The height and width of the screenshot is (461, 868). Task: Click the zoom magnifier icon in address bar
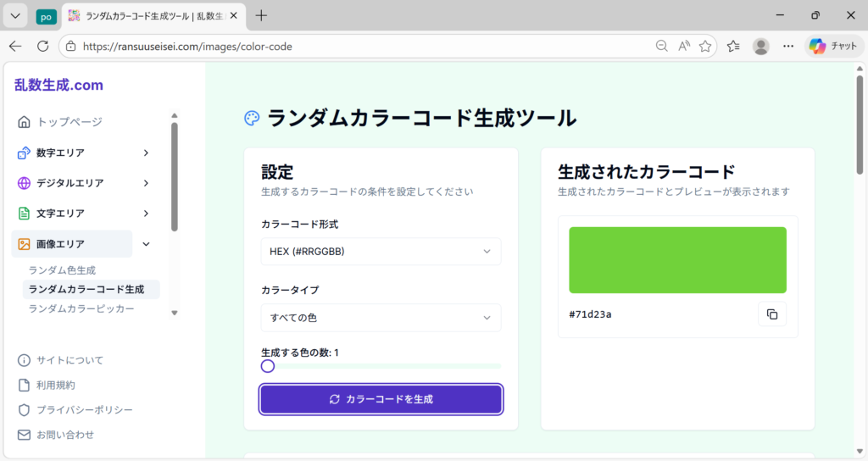point(662,47)
